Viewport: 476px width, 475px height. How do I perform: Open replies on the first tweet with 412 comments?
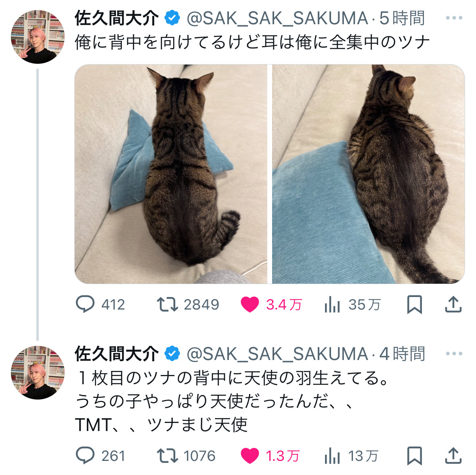tap(100, 304)
